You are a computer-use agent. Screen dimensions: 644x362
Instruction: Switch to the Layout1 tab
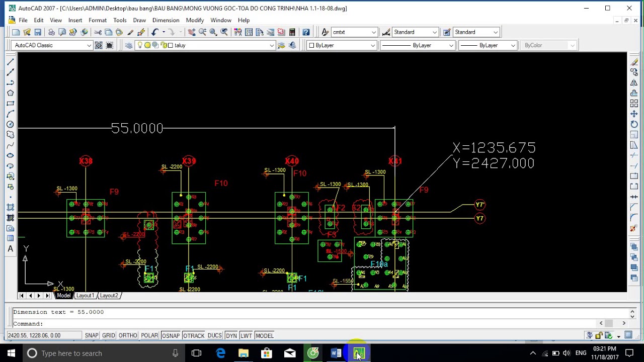[85, 296]
